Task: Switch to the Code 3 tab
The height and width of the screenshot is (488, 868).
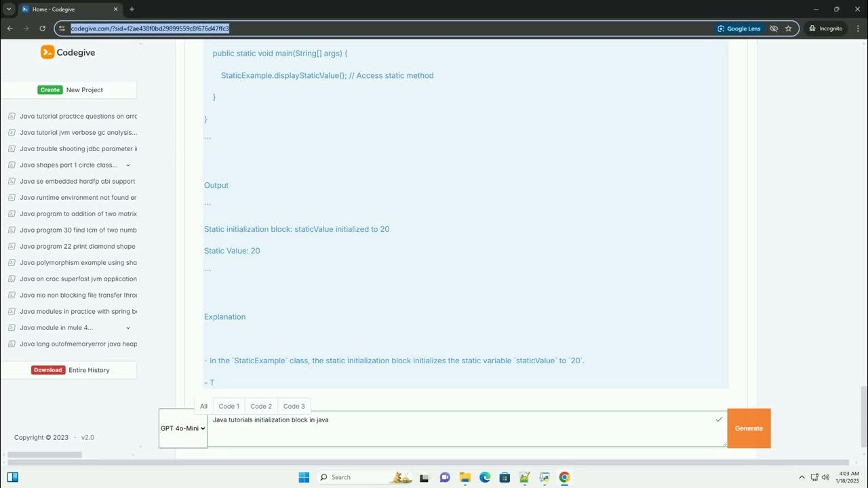Action: 294,406
